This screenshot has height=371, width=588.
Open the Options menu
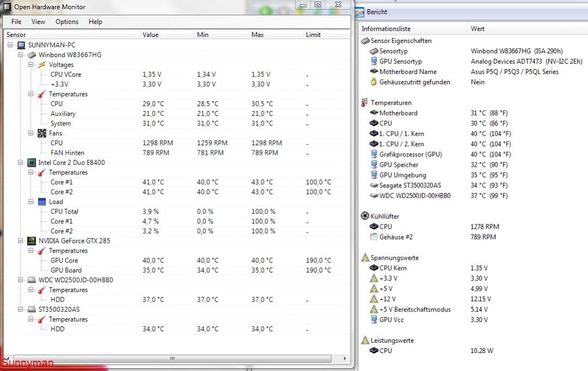click(x=66, y=22)
